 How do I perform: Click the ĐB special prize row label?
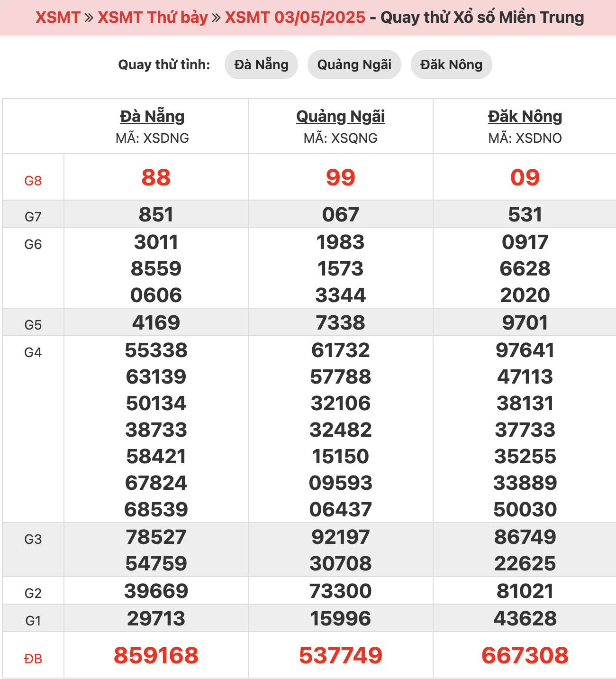(x=33, y=659)
